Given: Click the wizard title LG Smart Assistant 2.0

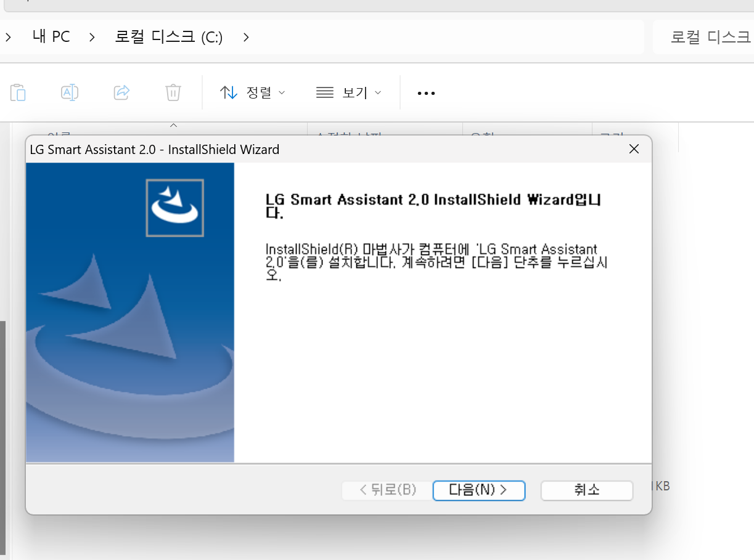Looking at the screenshot, I should 154,149.
